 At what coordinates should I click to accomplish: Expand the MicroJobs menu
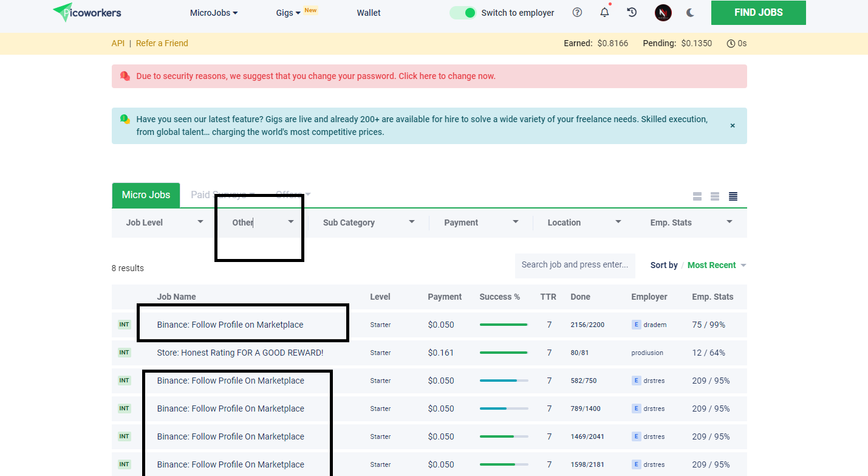click(214, 13)
